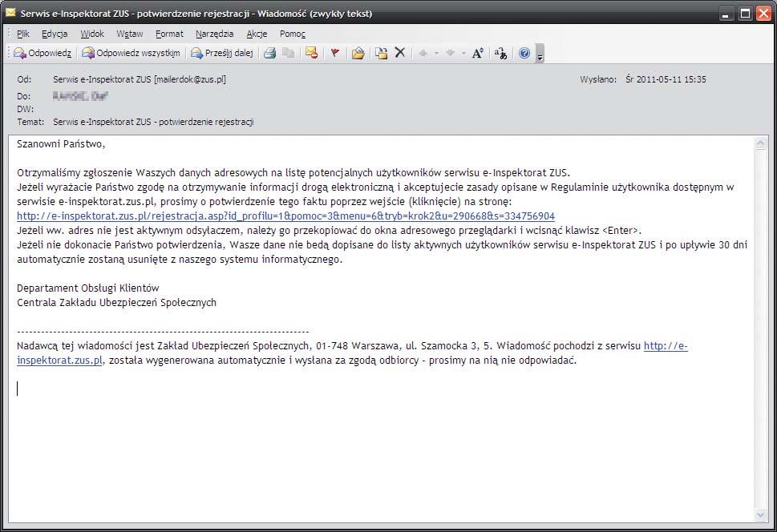Viewport: 777px width, 532px height.
Task: Open the Plik menu
Action: pyautogui.click(x=23, y=34)
